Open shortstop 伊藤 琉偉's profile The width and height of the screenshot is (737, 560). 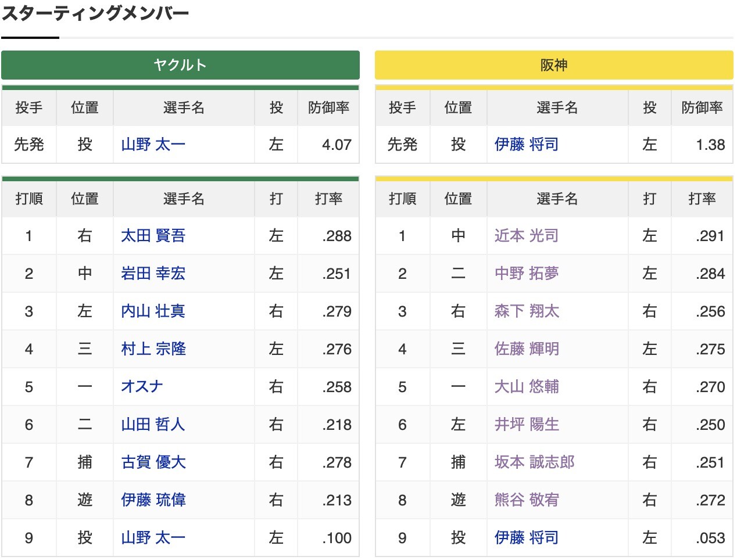[x=152, y=500]
